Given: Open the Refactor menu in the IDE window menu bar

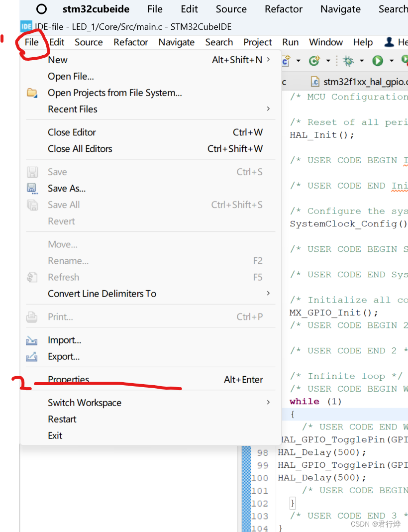Looking at the screenshot, I should point(130,42).
